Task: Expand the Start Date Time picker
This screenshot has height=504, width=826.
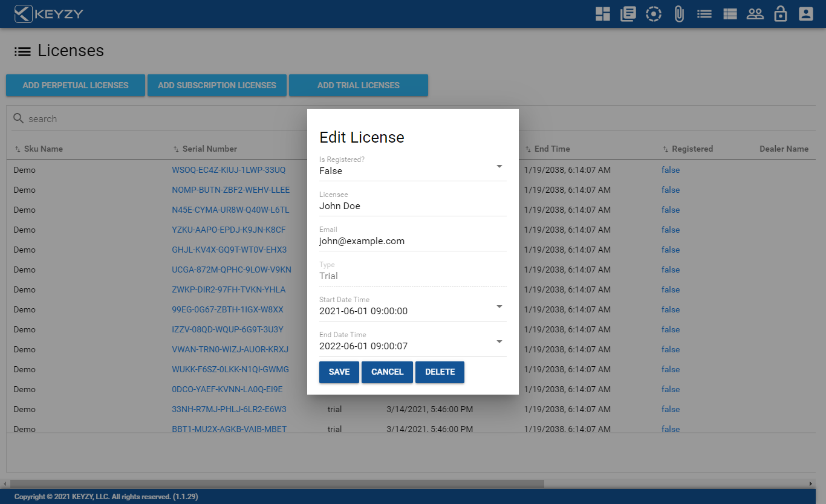Action: [x=499, y=306]
